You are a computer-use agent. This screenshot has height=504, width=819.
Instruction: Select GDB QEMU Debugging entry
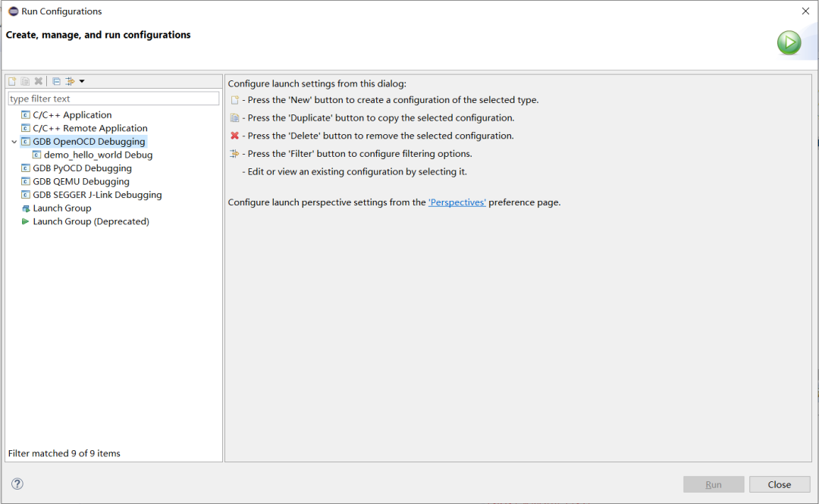(x=81, y=182)
